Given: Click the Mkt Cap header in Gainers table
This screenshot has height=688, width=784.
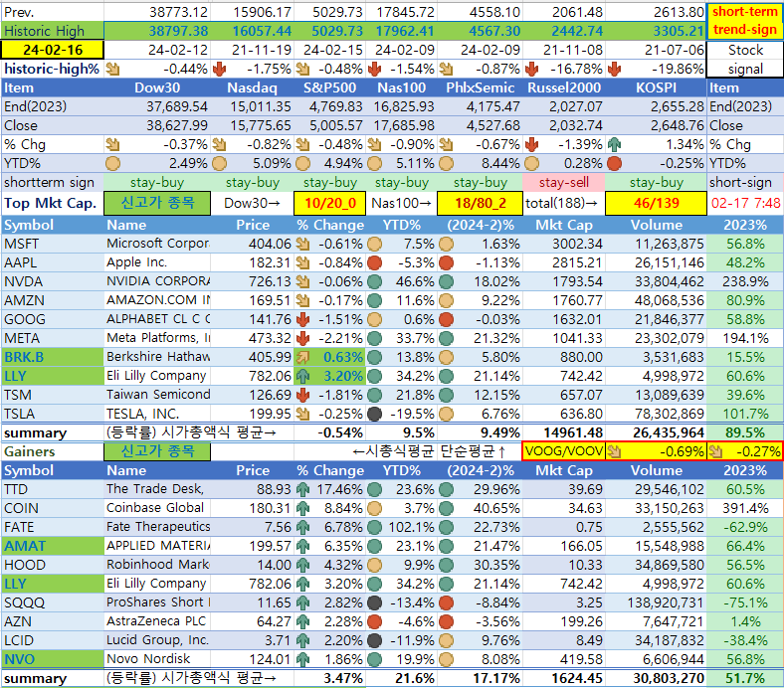Looking at the screenshot, I should pos(564,471).
